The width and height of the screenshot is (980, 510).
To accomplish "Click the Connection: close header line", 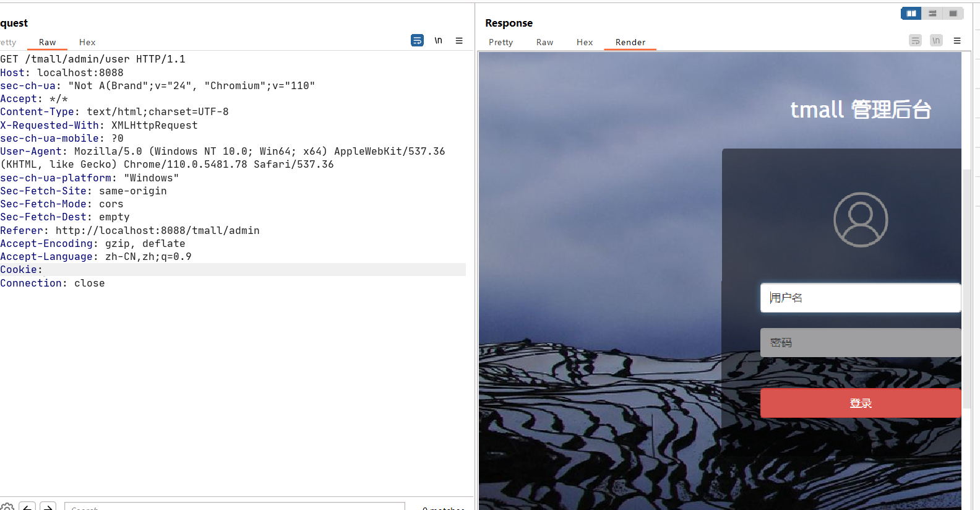I will pos(53,283).
